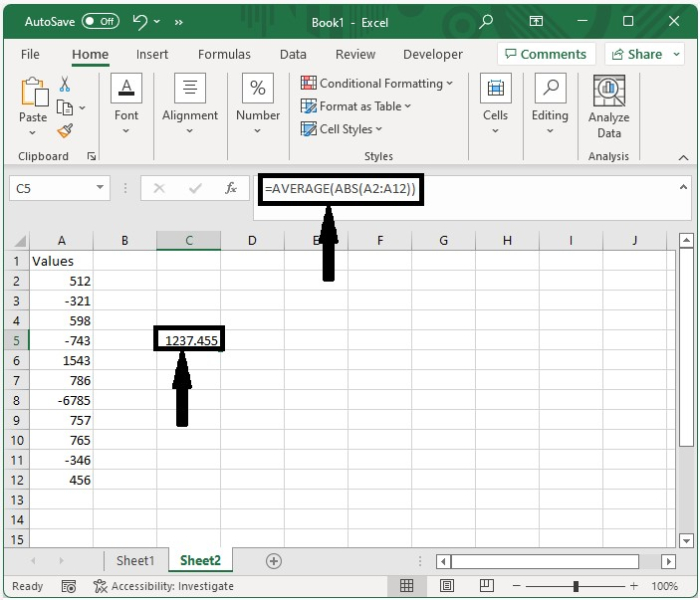700x600 pixels.
Task: Select cell C5 showing 1237.455
Action: [189, 341]
